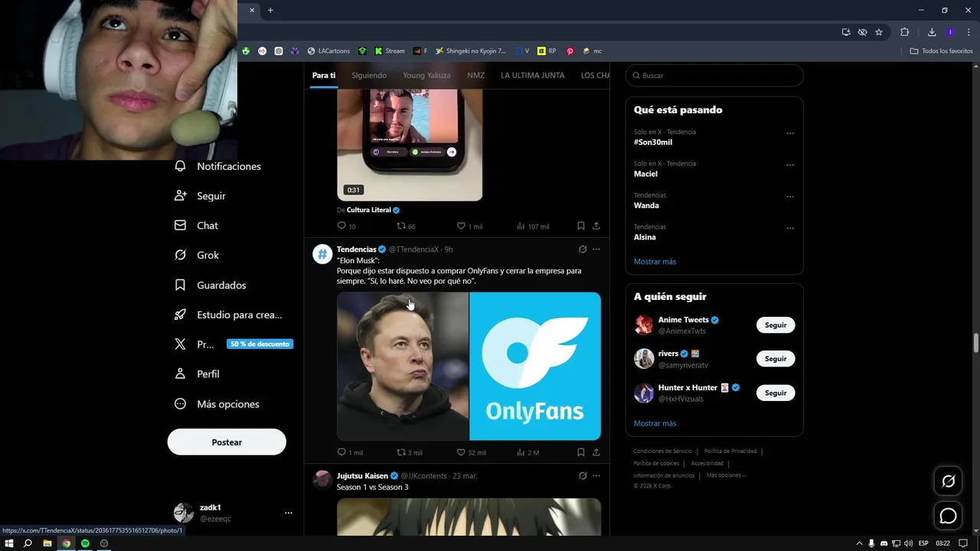The image size is (980, 551).
Task: Share the Tendencias post
Action: point(596,452)
